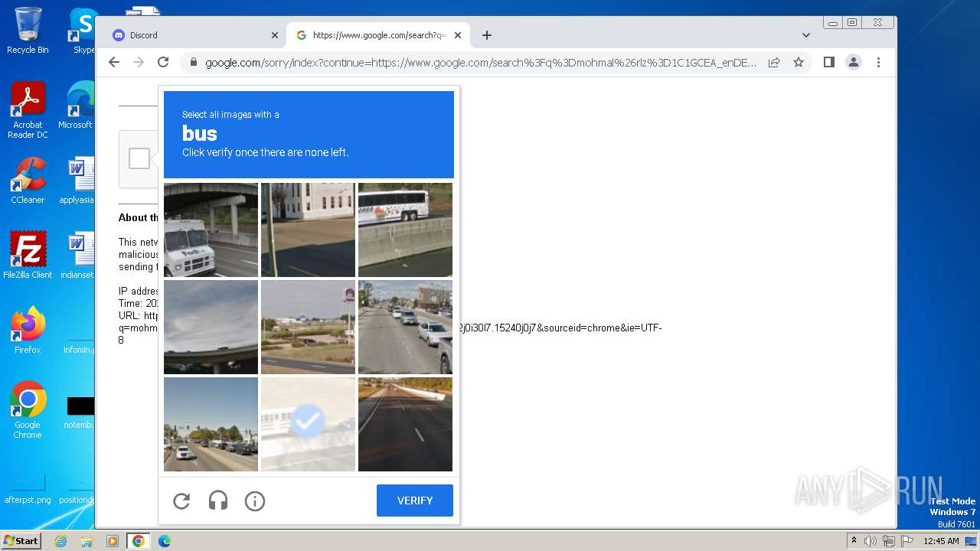The width and height of the screenshot is (980, 551).
Task: Bookmark this page with star
Action: [799, 63]
